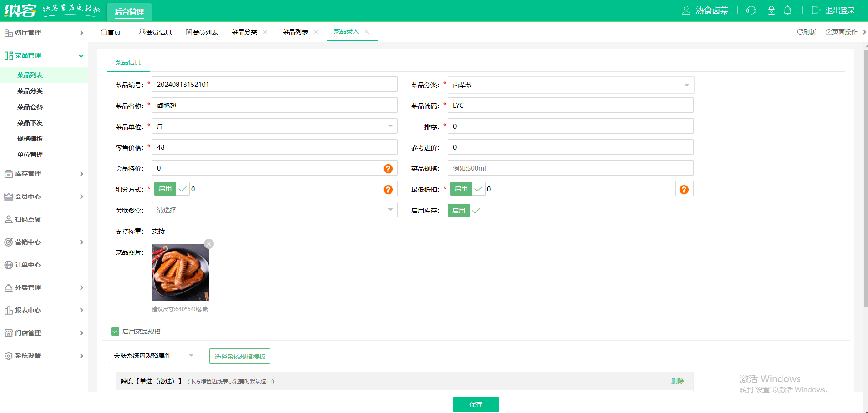Click the 保存 save button

point(476,404)
